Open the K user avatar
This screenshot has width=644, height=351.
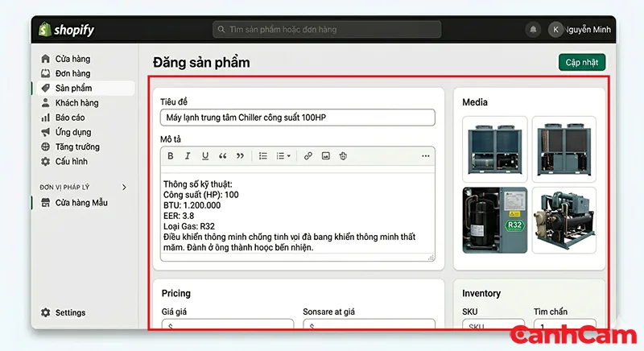pos(555,30)
